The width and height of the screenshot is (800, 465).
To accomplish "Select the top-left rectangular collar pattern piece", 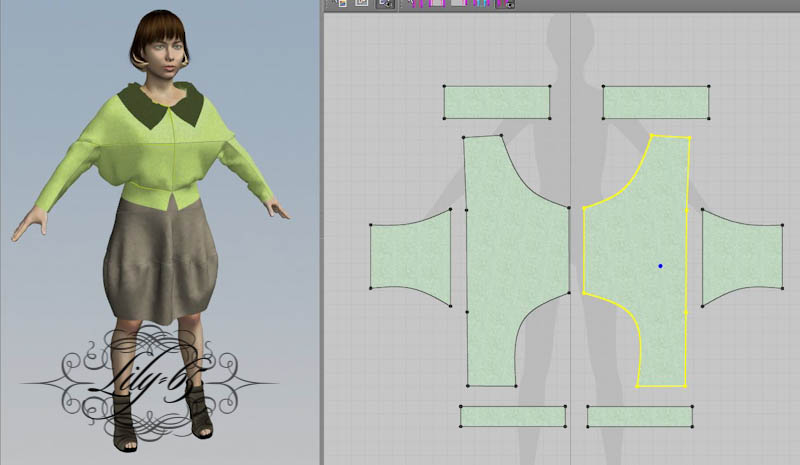I will click(497, 102).
